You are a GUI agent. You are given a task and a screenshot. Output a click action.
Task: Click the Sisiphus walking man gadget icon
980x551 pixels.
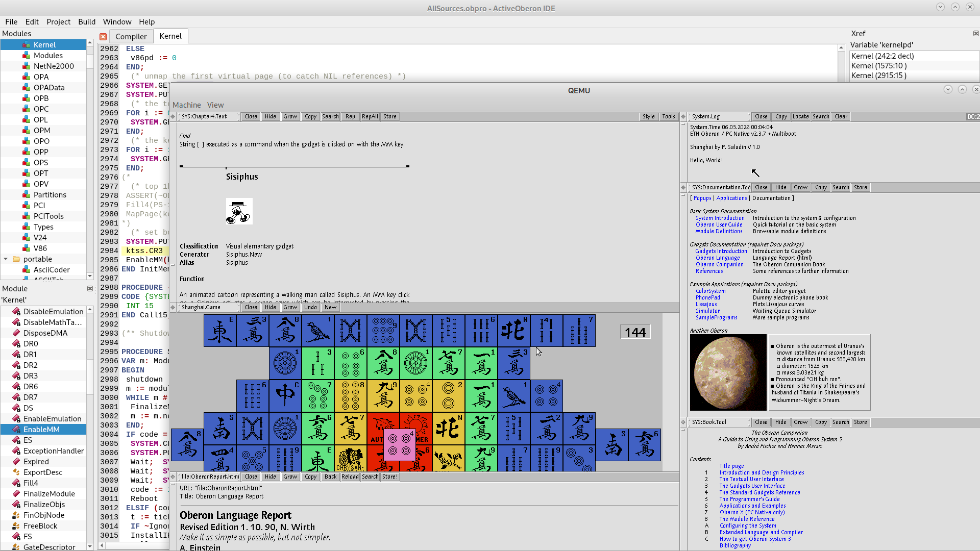pos(238,211)
